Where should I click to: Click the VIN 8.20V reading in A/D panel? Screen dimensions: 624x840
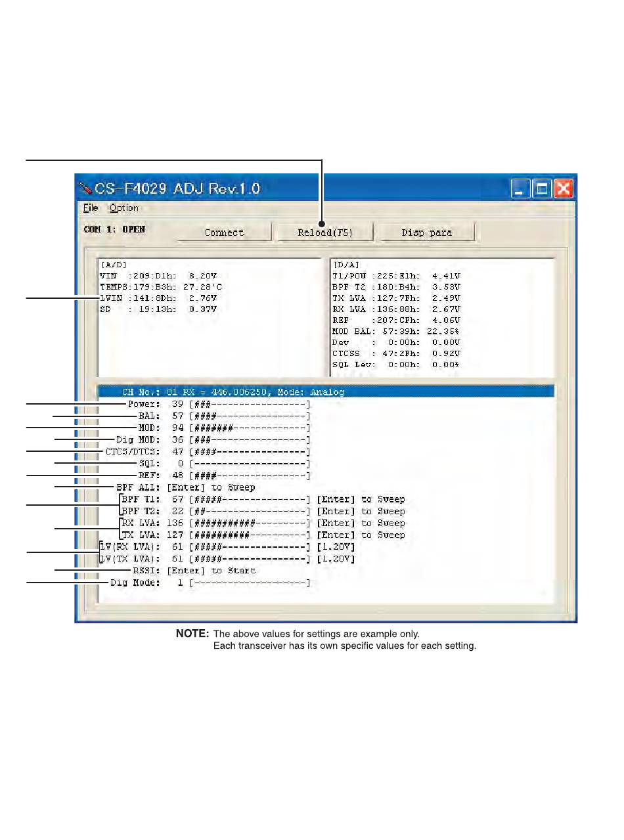click(x=158, y=276)
